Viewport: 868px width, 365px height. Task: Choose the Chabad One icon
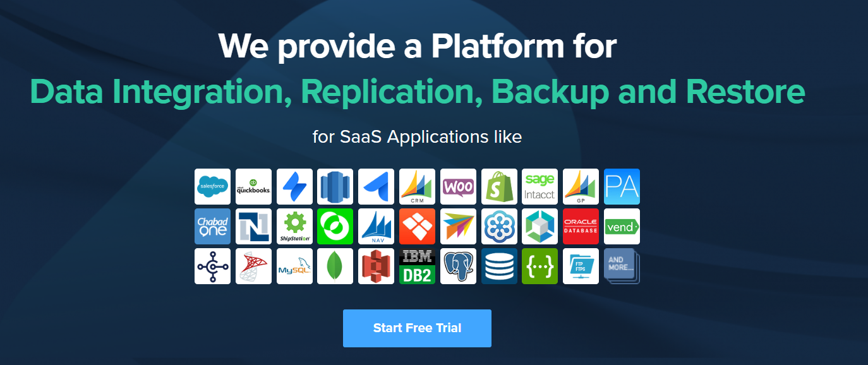(x=212, y=226)
